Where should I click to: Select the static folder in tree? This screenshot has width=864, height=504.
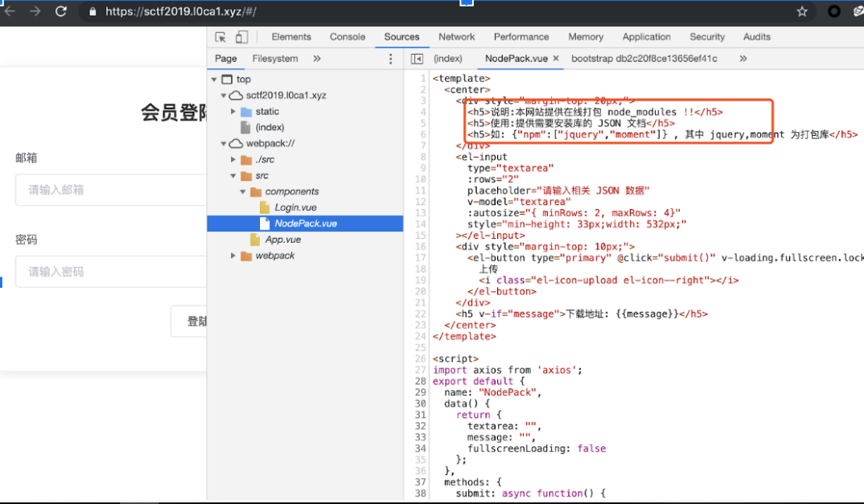[267, 111]
